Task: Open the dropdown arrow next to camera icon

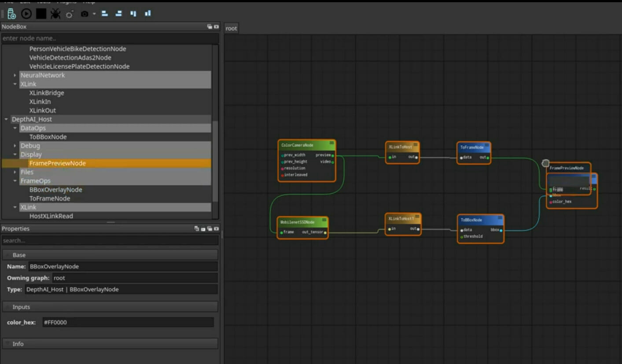Action: pyautogui.click(x=94, y=14)
